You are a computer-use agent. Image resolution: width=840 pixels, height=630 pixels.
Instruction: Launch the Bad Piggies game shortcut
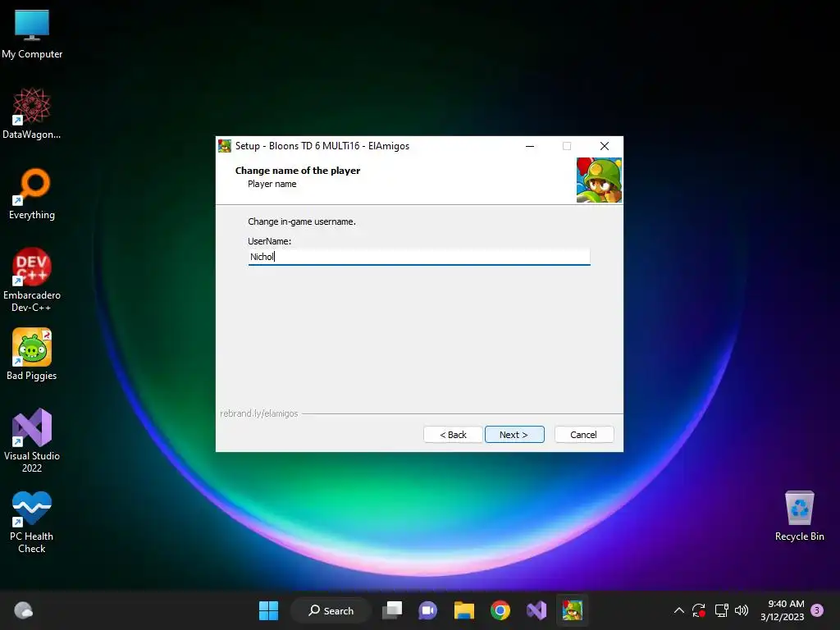tap(32, 354)
